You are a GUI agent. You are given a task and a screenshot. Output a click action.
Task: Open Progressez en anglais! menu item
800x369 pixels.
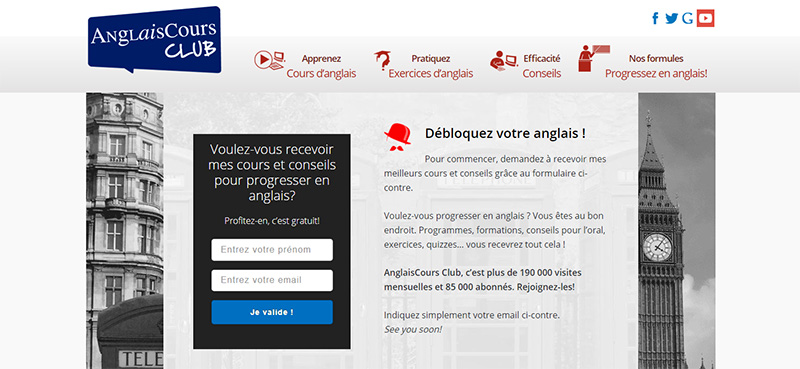point(656,73)
